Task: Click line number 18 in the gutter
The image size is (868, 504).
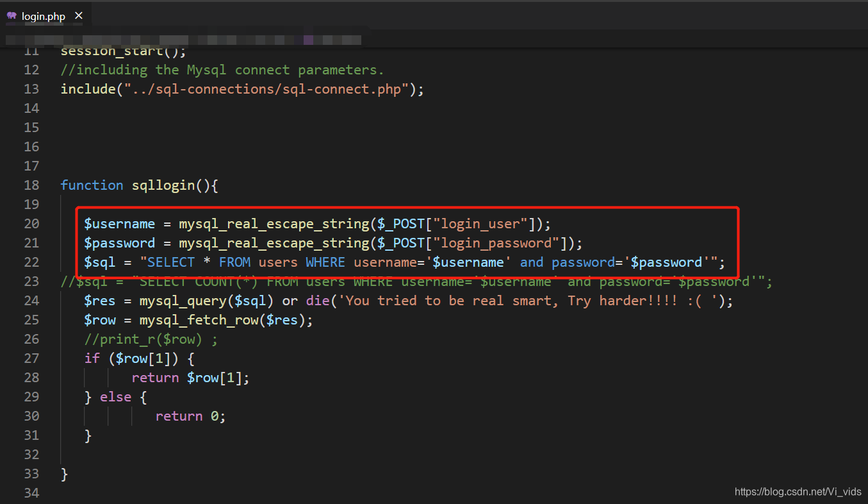Action: 31,185
